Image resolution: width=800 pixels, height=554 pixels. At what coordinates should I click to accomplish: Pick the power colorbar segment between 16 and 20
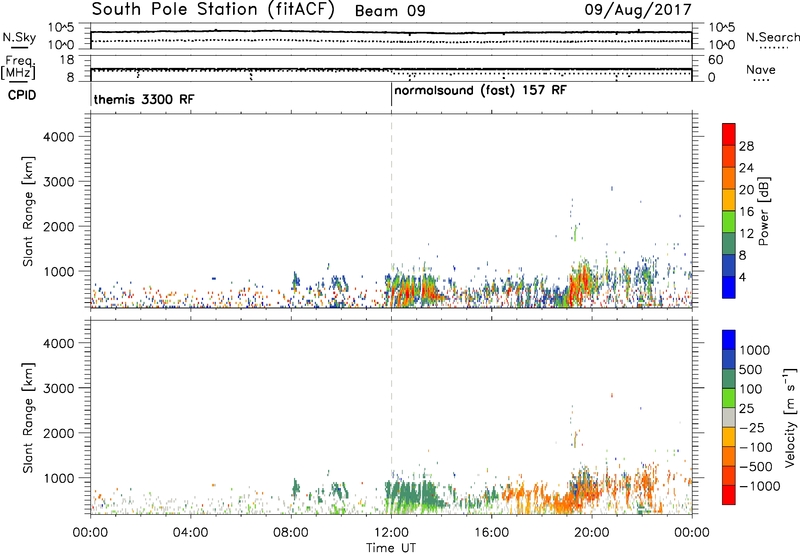pyautogui.click(x=729, y=200)
